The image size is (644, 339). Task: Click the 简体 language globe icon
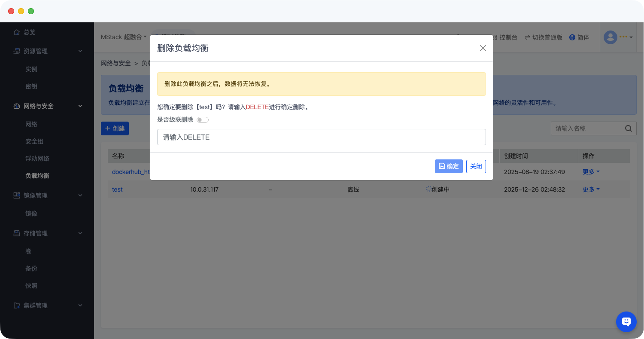572,37
